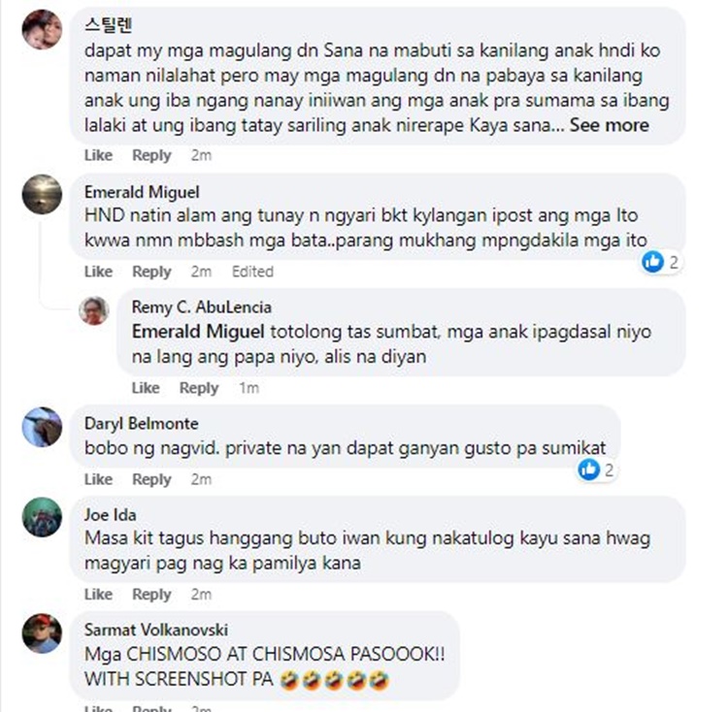Open Joe Ida's profile avatar
Screen dimensions: 728x712
click(42, 518)
